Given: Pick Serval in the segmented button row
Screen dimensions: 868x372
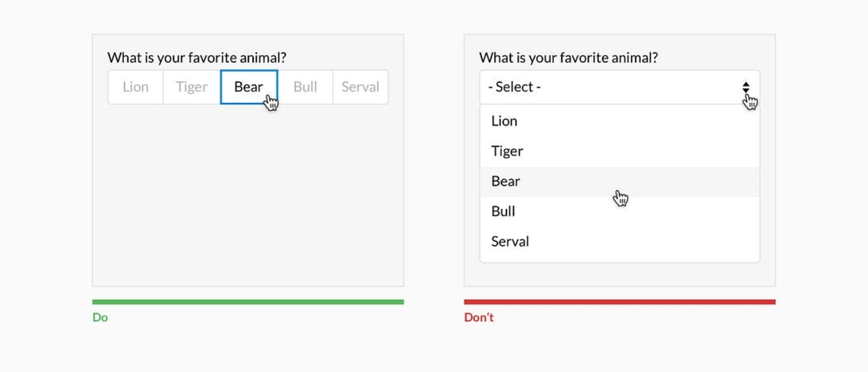Looking at the screenshot, I should click(x=360, y=87).
